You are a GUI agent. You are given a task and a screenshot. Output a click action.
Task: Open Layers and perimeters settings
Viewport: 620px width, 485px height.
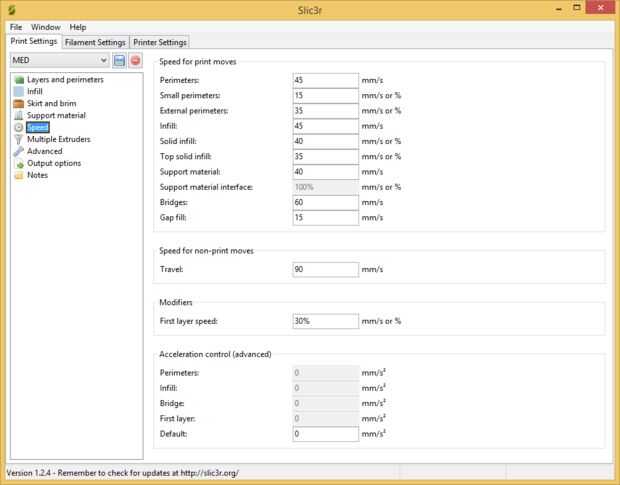coord(65,80)
